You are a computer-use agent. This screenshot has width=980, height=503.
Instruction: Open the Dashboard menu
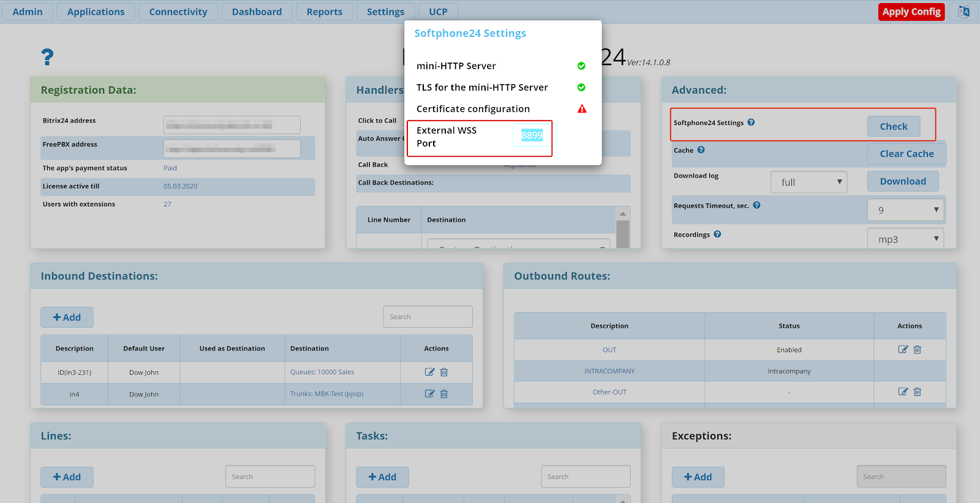pos(257,12)
